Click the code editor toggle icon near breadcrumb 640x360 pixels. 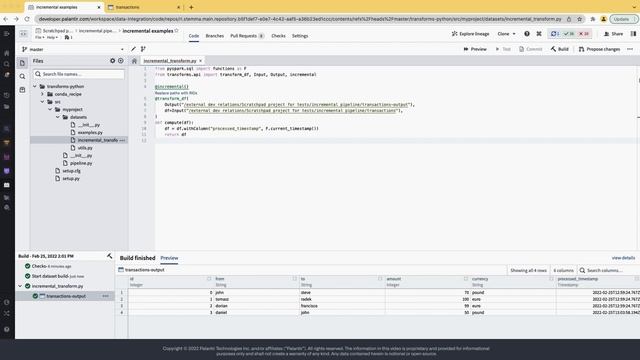[23, 34]
